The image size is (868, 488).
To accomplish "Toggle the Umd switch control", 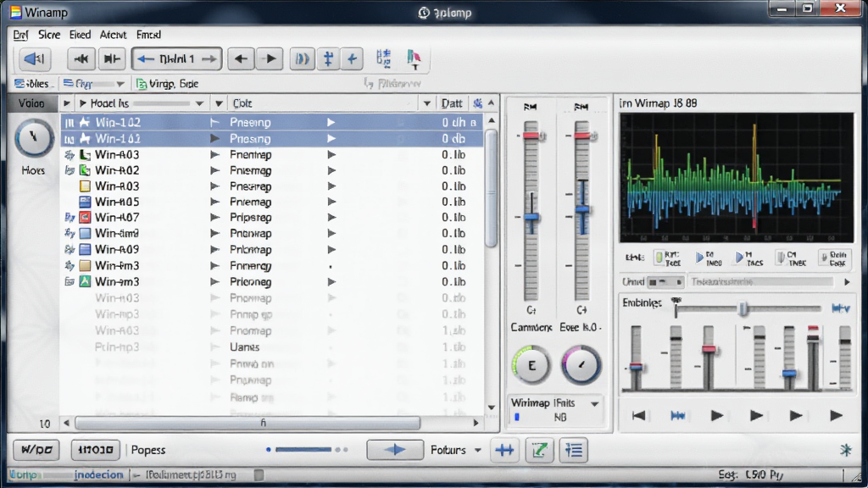I will (x=665, y=282).
